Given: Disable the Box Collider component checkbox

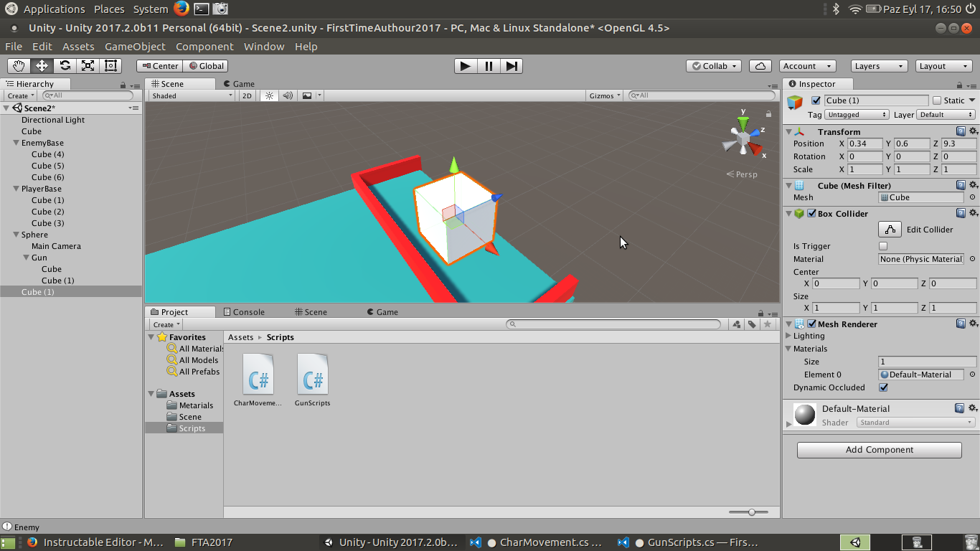Looking at the screenshot, I should click(x=811, y=213).
